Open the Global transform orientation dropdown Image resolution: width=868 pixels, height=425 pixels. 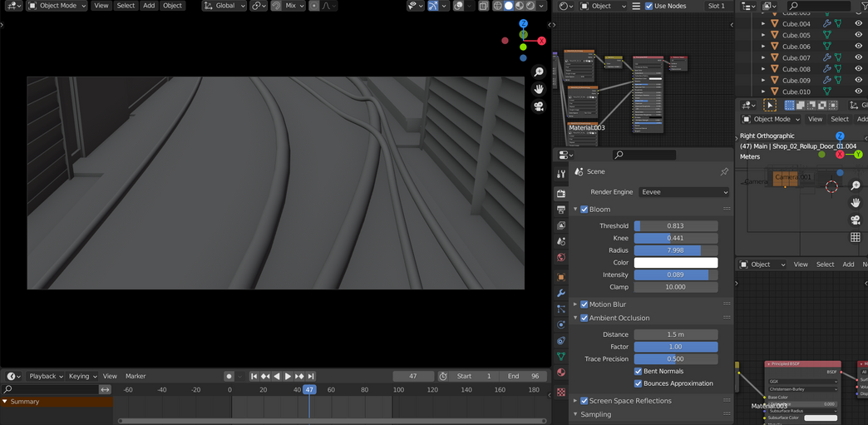tap(224, 6)
